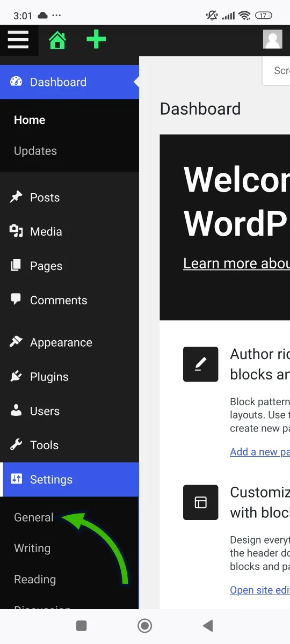Open the Posts menu
Screen dimensions: 290x644
(69, 197)
